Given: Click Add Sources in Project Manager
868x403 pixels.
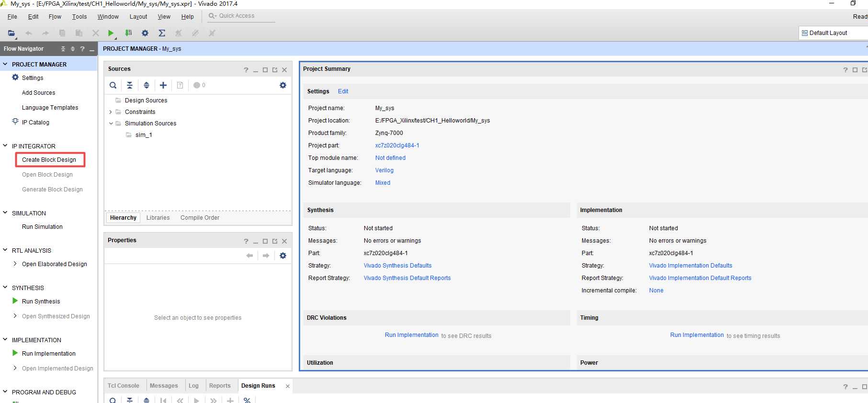Looking at the screenshot, I should pos(38,93).
